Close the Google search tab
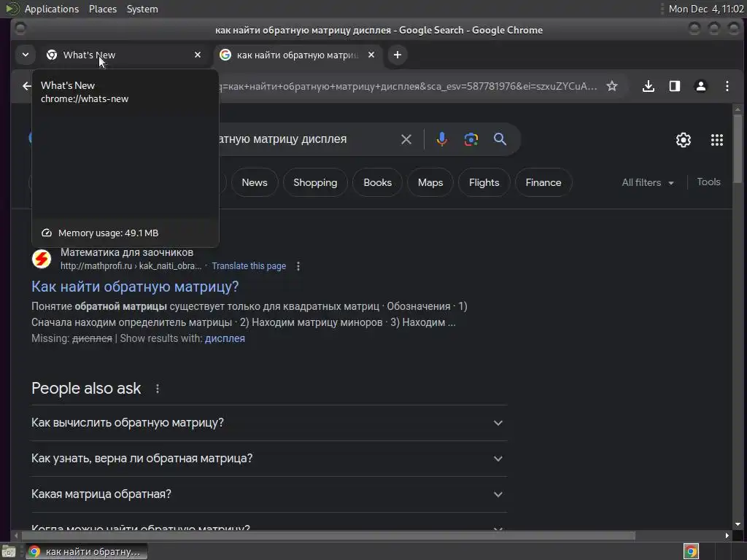Viewport: 747px width, 560px height. point(371,55)
